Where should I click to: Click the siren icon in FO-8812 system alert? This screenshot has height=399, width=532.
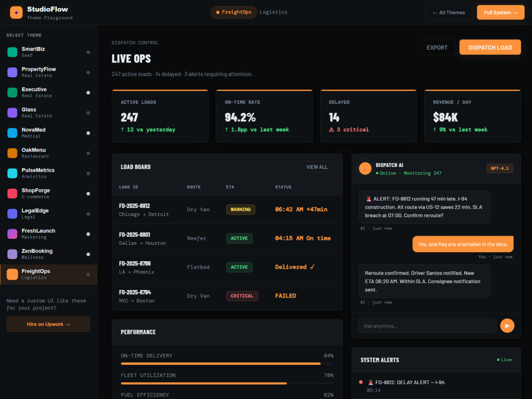click(x=370, y=383)
